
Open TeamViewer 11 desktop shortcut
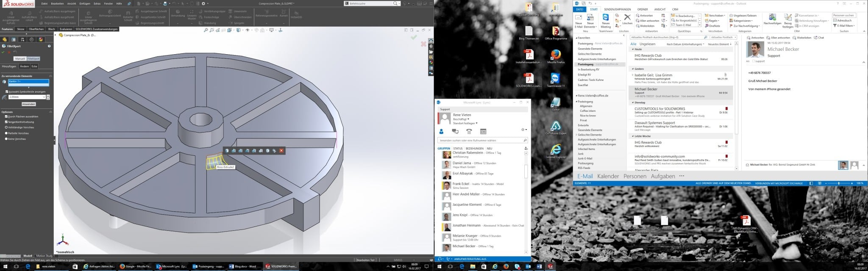point(556,80)
